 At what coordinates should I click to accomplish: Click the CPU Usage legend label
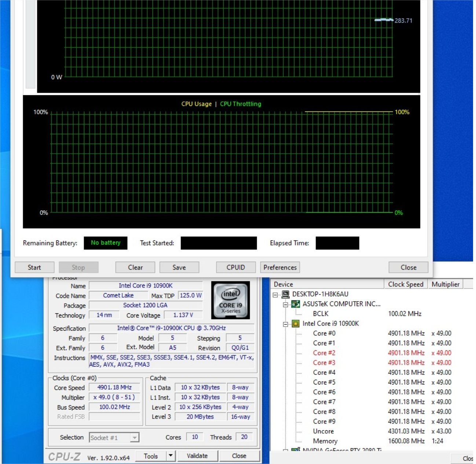(197, 104)
